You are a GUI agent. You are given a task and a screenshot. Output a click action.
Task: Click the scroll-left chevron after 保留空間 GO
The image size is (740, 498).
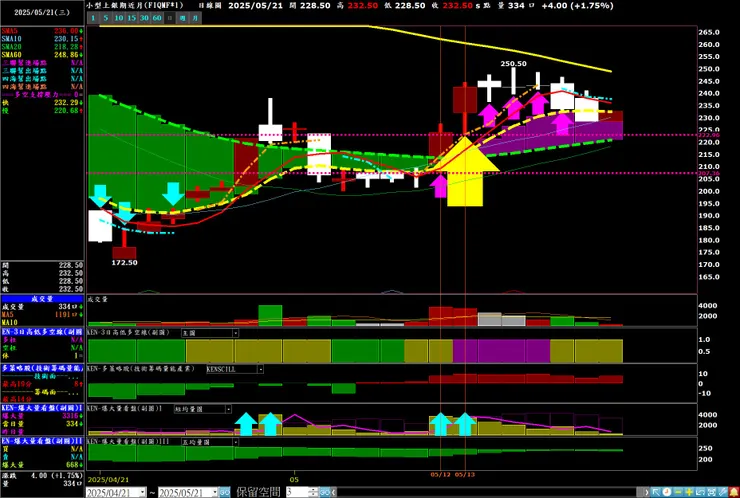tap(335, 492)
